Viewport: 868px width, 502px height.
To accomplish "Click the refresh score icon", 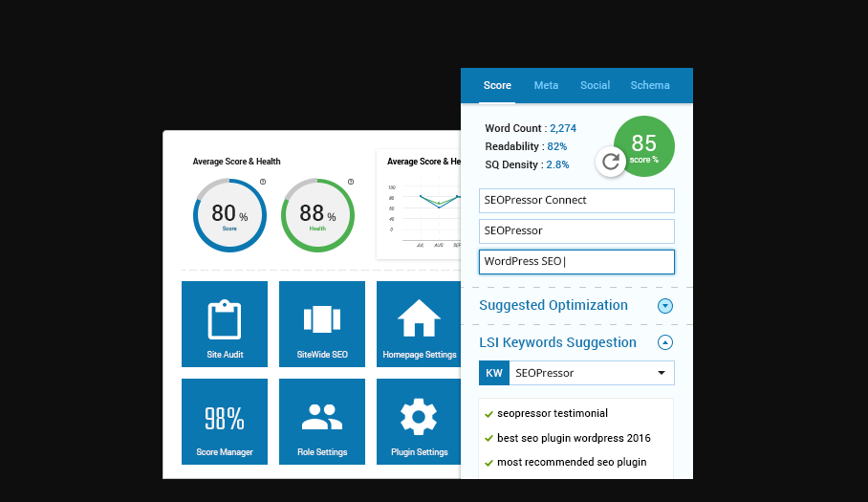I will click(x=611, y=162).
